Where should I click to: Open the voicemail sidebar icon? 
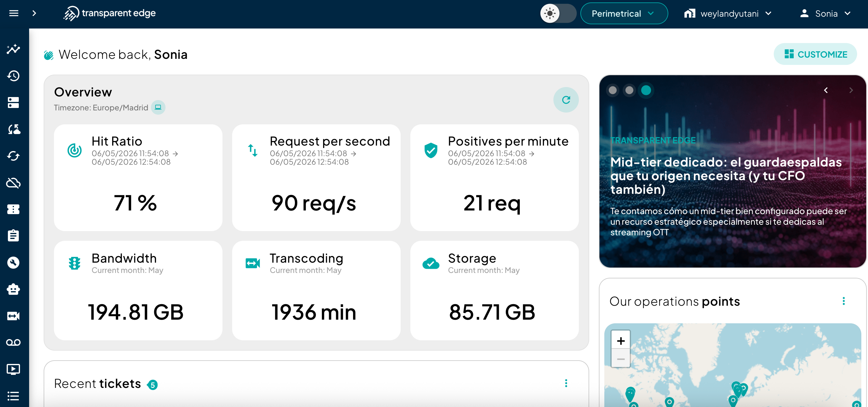[13, 343]
